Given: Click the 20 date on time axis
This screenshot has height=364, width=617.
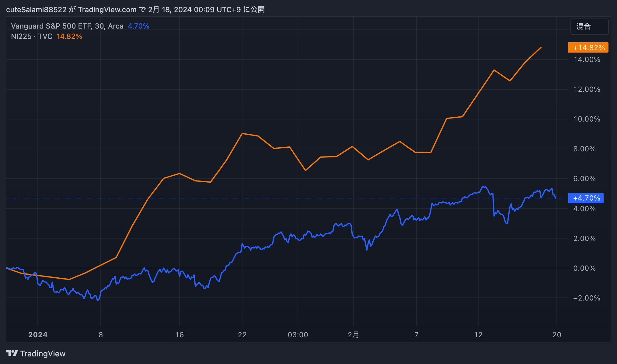Looking at the screenshot, I should point(556,335).
